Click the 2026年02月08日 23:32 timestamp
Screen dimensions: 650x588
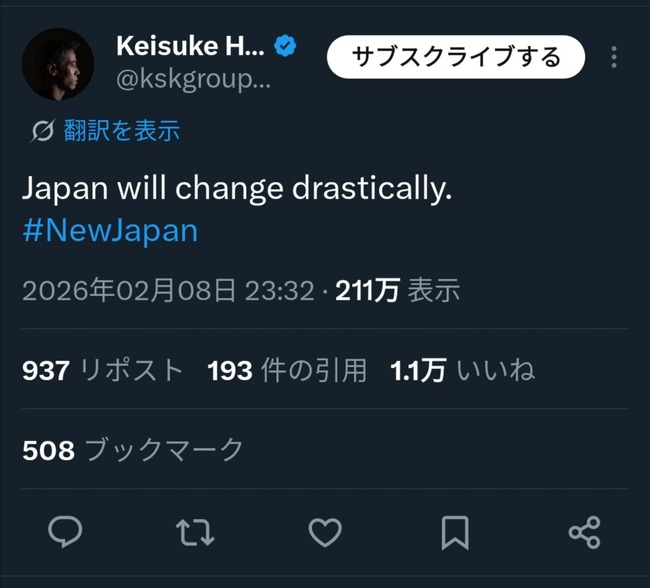tap(168, 290)
